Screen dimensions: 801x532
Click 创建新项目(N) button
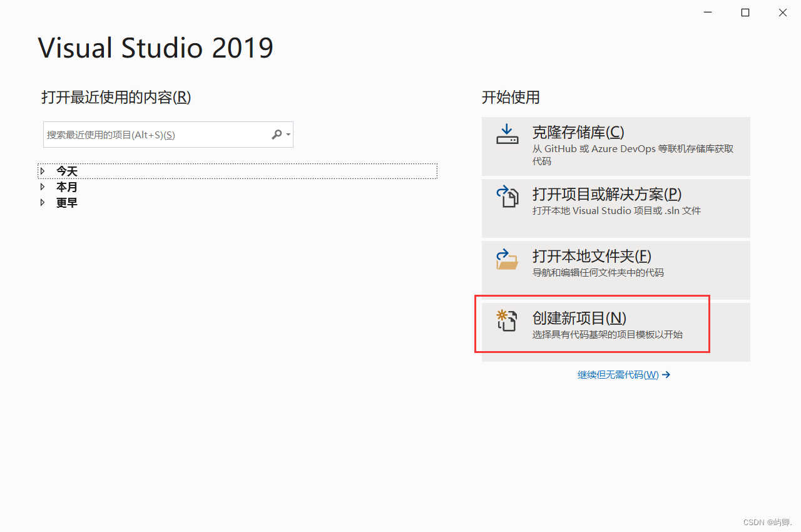click(616, 332)
